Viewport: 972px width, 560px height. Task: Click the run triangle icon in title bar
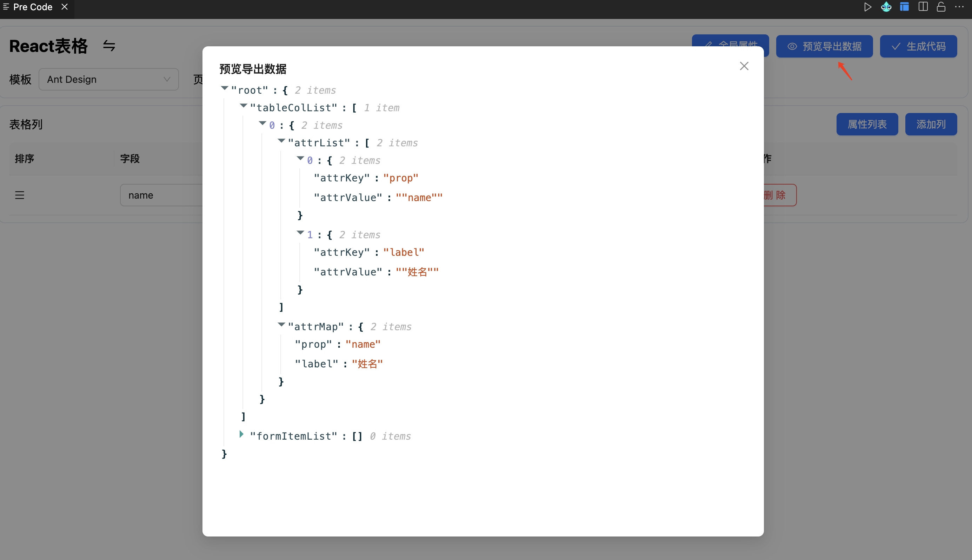click(x=867, y=7)
